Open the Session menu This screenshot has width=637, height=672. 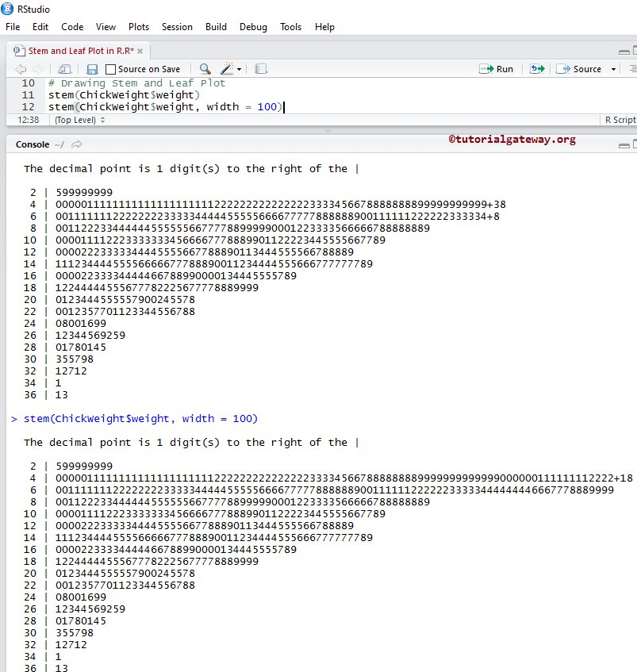tap(177, 27)
